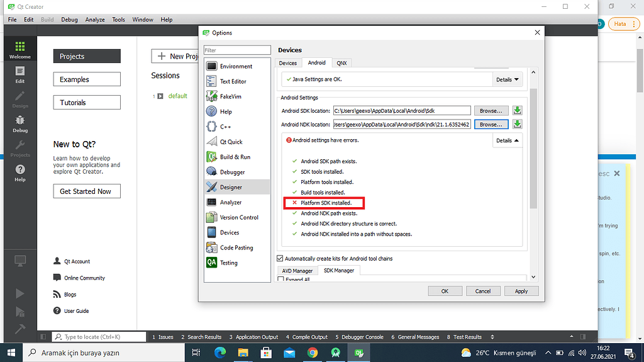Select Designer options category
Viewport: 644px width, 362px height.
(237, 187)
